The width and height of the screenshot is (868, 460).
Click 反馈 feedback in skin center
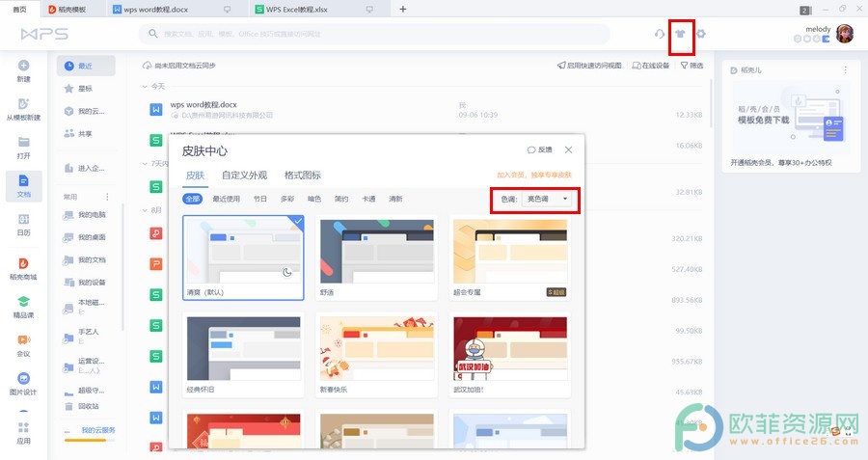(540, 150)
